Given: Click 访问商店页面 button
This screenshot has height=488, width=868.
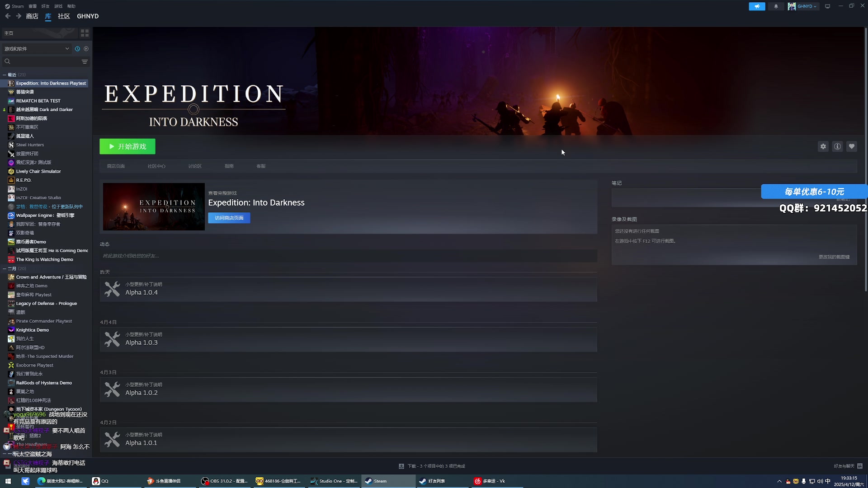Looking at the screenshot, I should pyautogui.click(x=229, y=218).
